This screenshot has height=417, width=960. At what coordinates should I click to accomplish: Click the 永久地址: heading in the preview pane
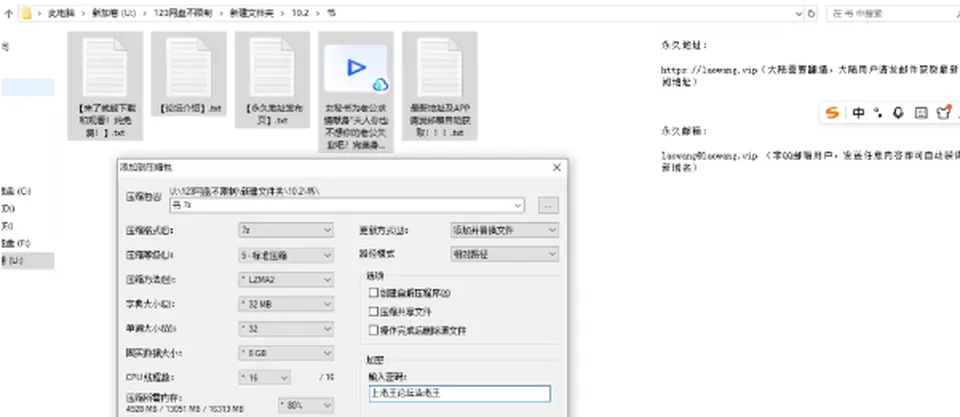(x=684, y=45)
